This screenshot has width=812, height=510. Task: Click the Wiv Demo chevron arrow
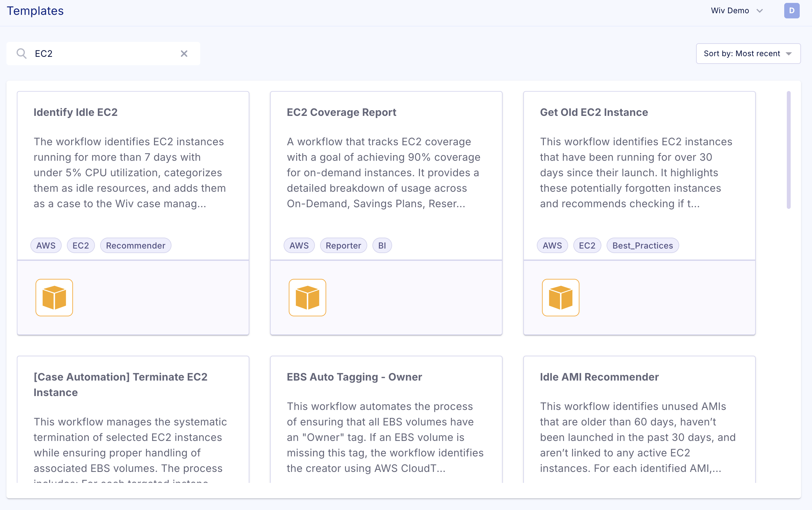pos(759,11)
